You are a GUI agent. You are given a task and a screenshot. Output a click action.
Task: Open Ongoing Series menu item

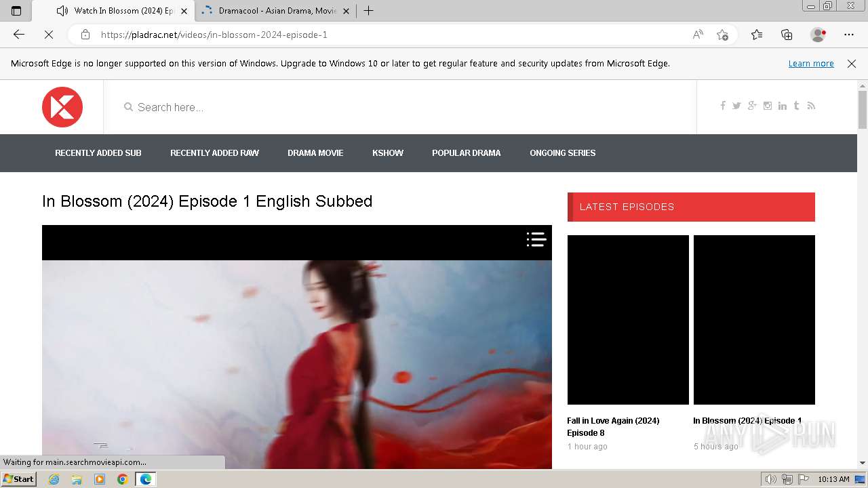563,153
